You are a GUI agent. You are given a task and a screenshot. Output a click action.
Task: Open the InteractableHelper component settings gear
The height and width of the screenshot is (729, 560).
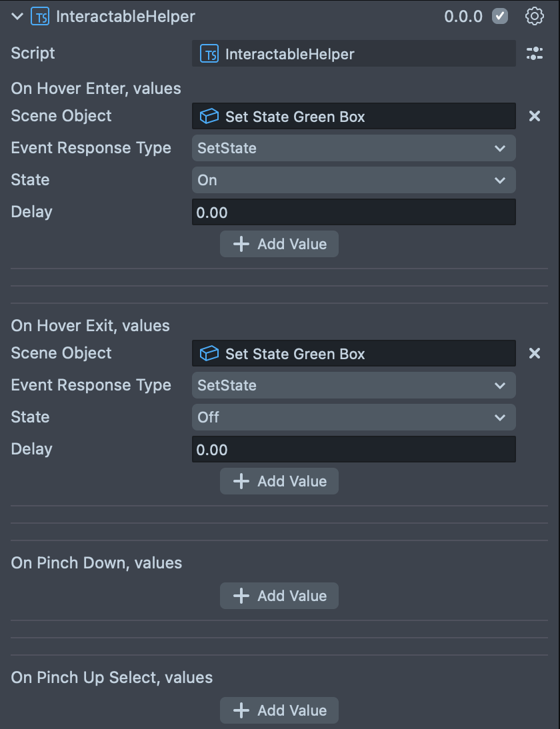535,17
